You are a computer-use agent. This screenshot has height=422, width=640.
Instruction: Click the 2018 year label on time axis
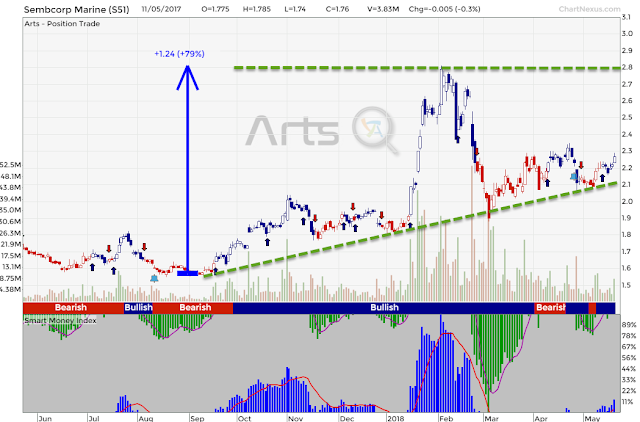[396, 418]
